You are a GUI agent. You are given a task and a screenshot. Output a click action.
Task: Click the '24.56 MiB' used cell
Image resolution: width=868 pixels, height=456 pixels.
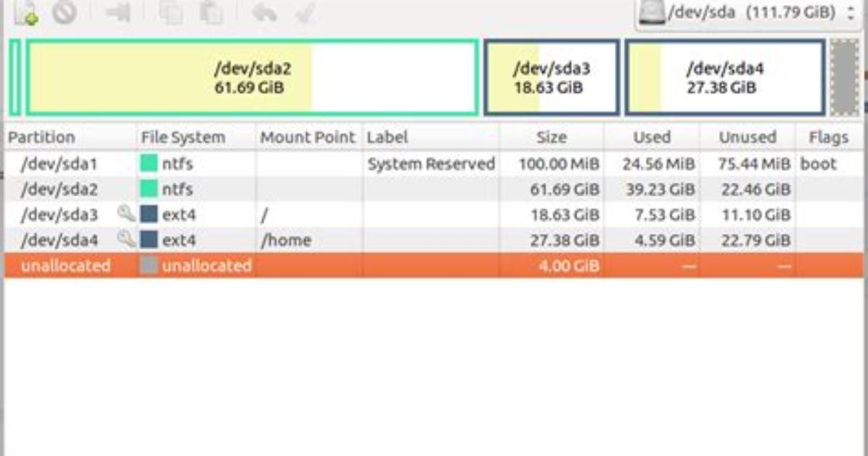click(x=658, y=164)
